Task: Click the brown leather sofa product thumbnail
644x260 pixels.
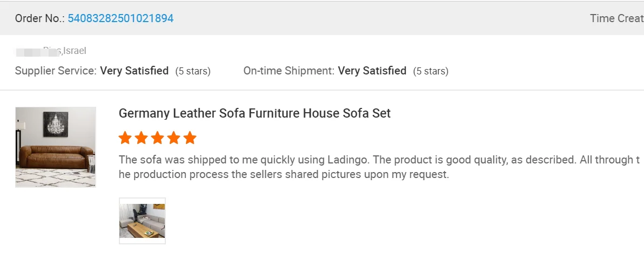Action: click(56, 147)
